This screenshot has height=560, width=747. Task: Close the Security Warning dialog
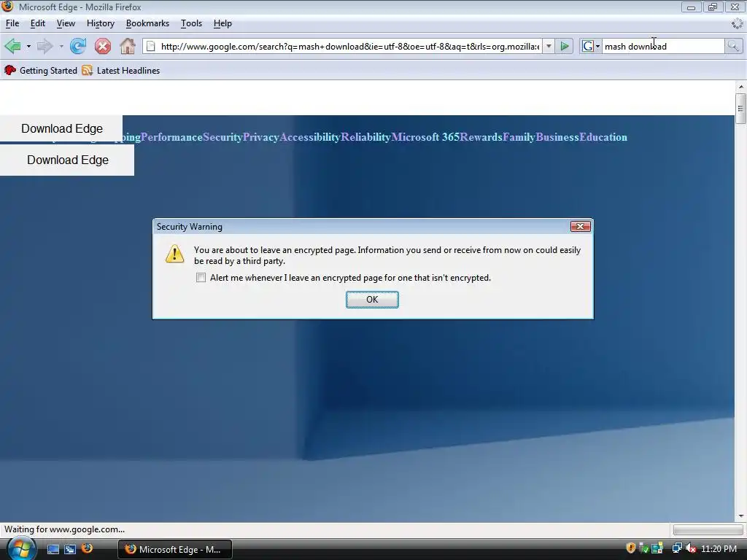[x=580, y=226]
